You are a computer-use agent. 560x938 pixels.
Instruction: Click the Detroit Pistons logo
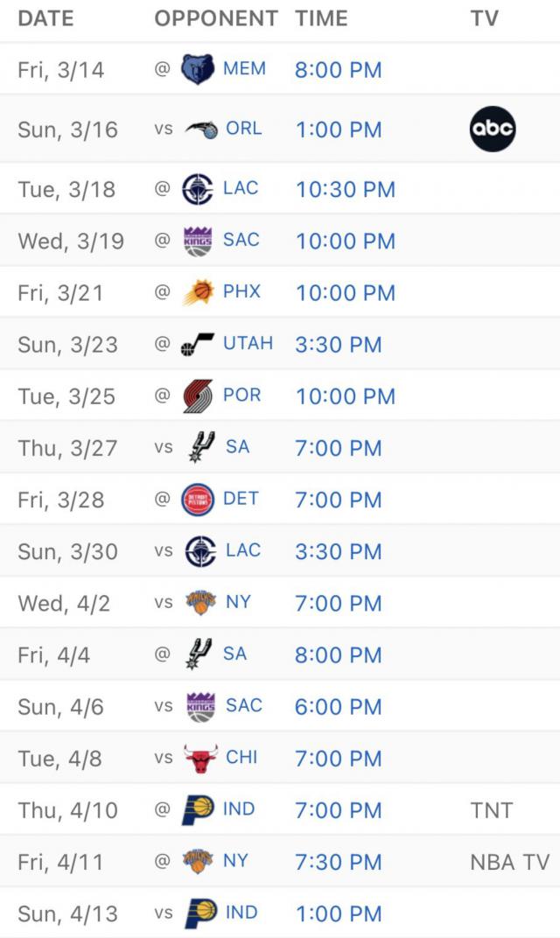pos(198,500)
